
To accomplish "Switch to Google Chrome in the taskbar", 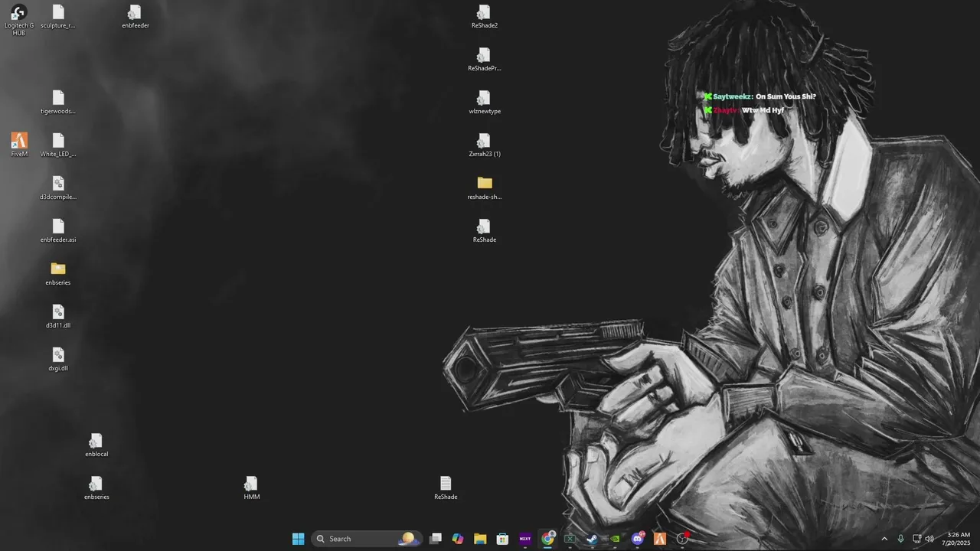I will [x=547, y=539].
